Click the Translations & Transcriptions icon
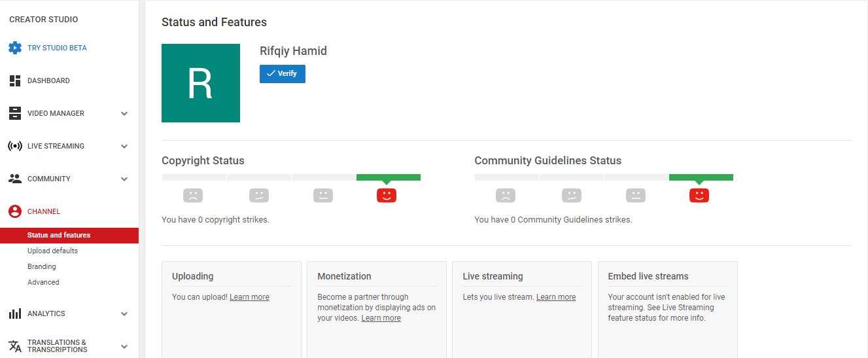 15,346
